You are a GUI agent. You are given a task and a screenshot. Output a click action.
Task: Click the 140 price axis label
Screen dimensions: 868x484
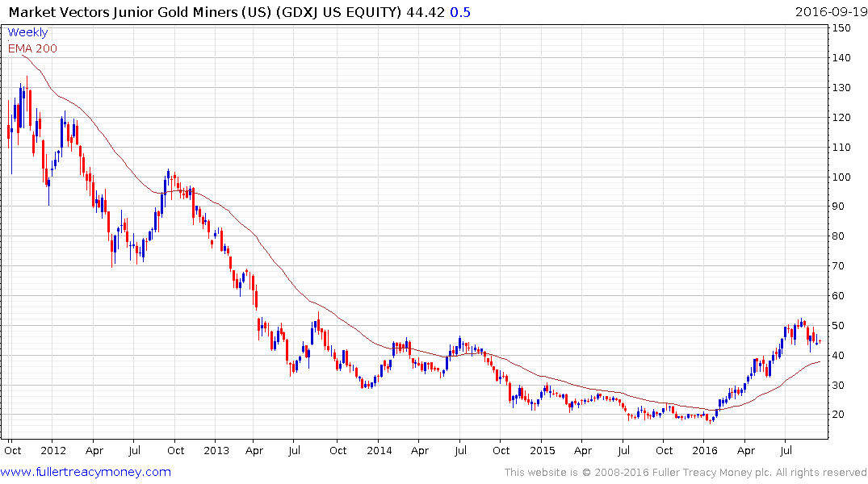[x=841, y=57]
